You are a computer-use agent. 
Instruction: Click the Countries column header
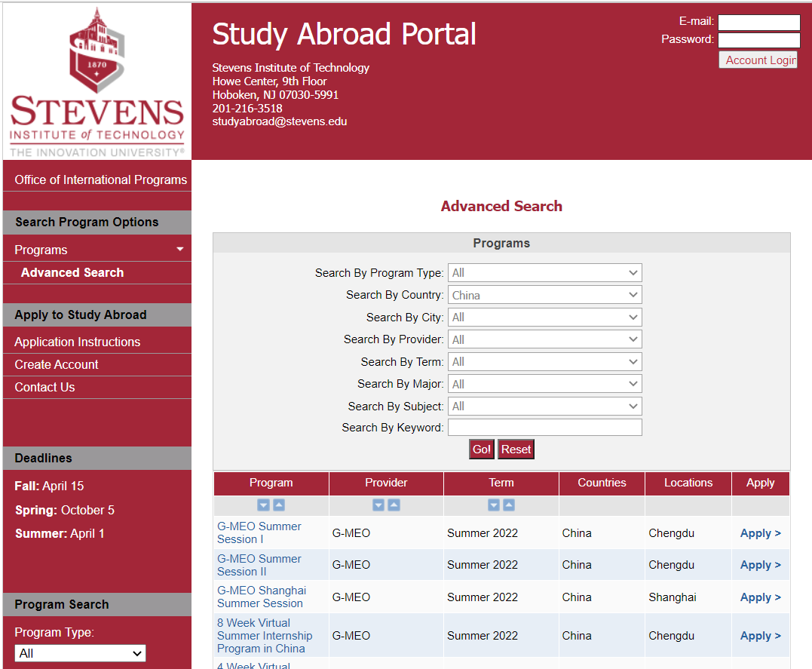click(x=602, y=483)
